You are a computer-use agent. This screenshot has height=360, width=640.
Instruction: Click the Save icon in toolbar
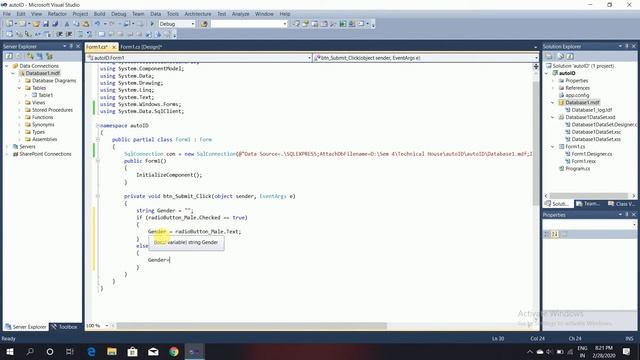[46, 24]
